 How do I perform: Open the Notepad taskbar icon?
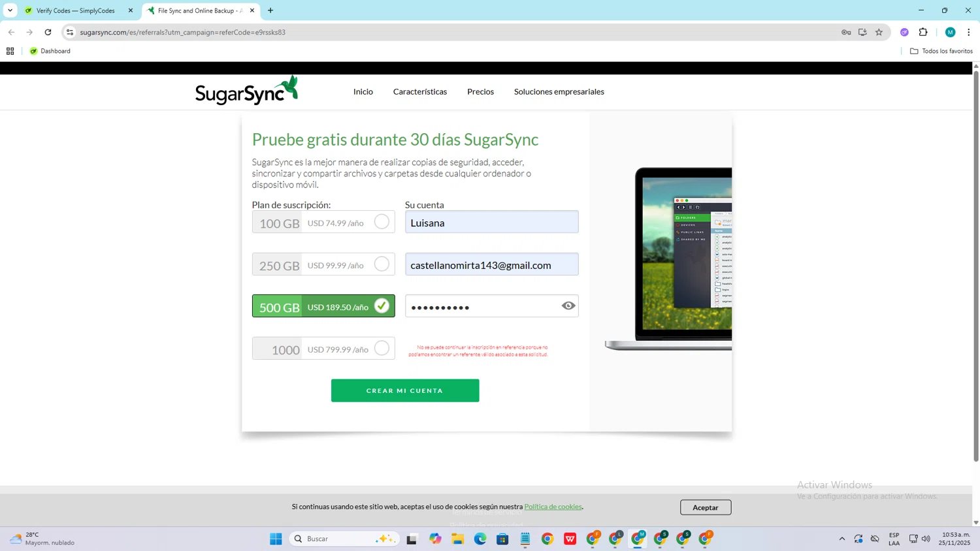525,539
